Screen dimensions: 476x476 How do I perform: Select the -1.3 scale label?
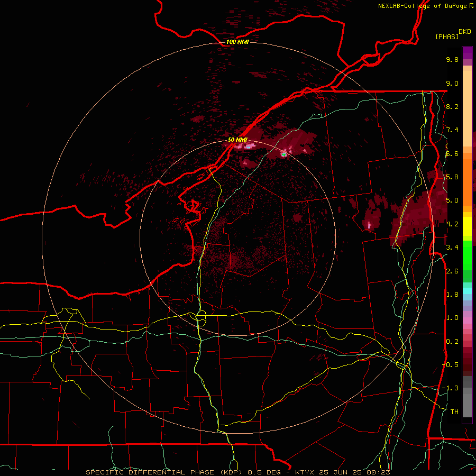point(450,388)
